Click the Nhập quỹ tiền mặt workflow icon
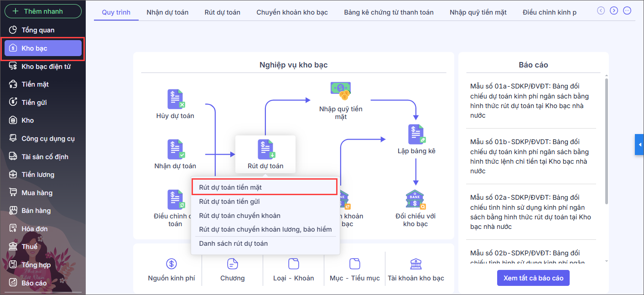Image resolution: width=644 pixels, height=295 pixels. (x=341, y=91)
